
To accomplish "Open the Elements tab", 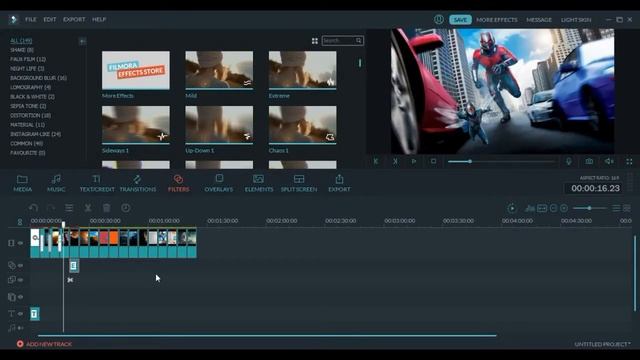I will (259, 183).
